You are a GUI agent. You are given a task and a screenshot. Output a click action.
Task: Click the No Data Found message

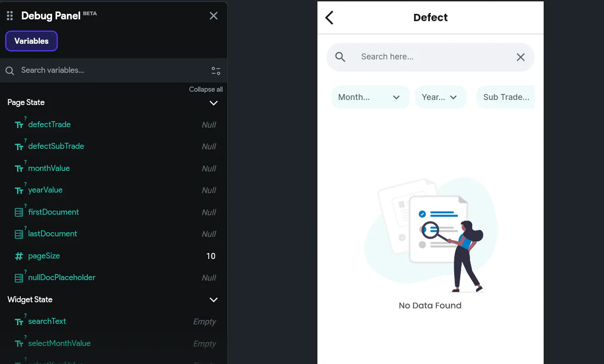click(430, 305)
